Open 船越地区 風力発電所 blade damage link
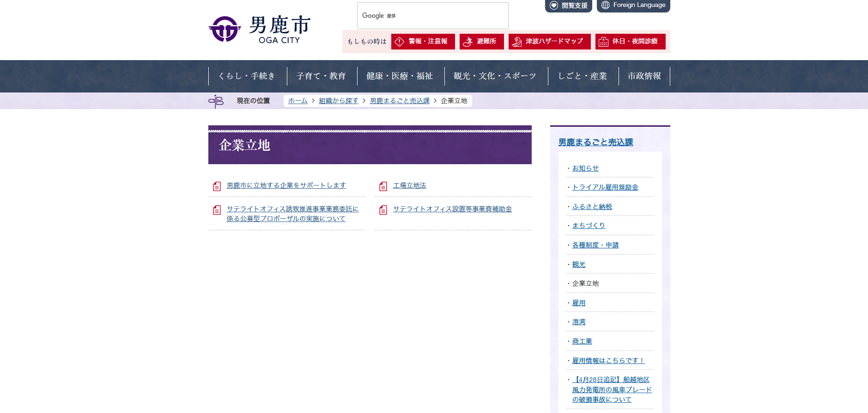868x413 pixels. tap(612, 389)
